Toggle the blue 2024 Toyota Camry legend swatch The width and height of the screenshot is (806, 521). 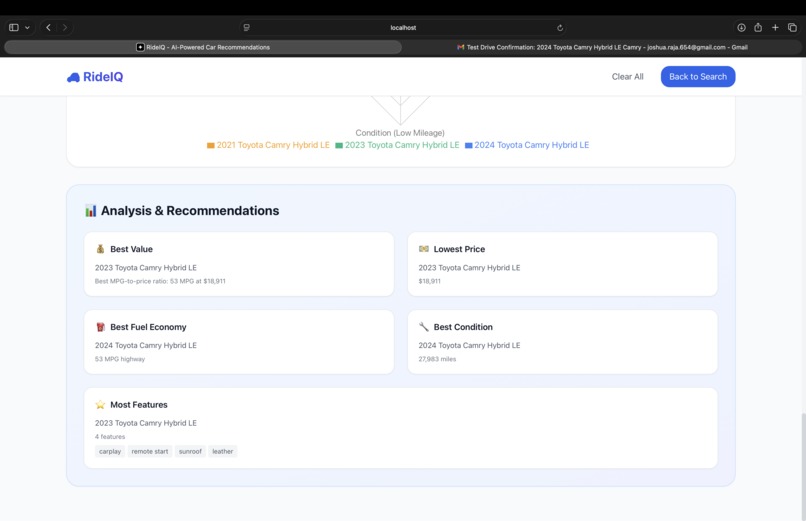[x=468, y=145]
